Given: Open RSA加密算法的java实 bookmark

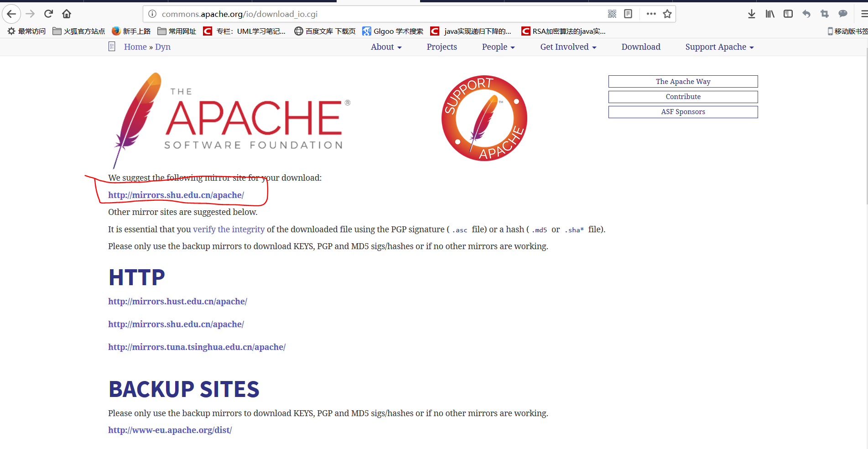Looking at the screenshot, I should 563,31.
